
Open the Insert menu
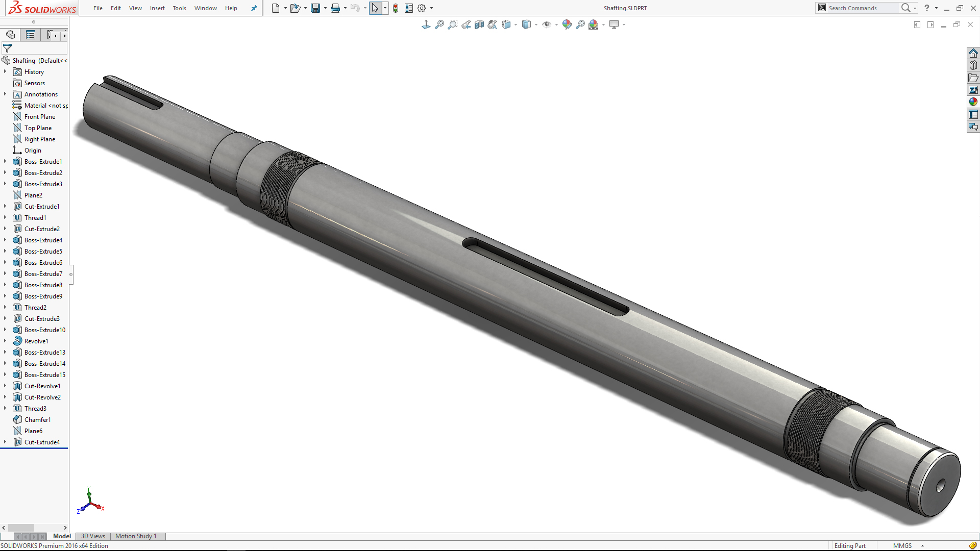click(x=157, y=8)
